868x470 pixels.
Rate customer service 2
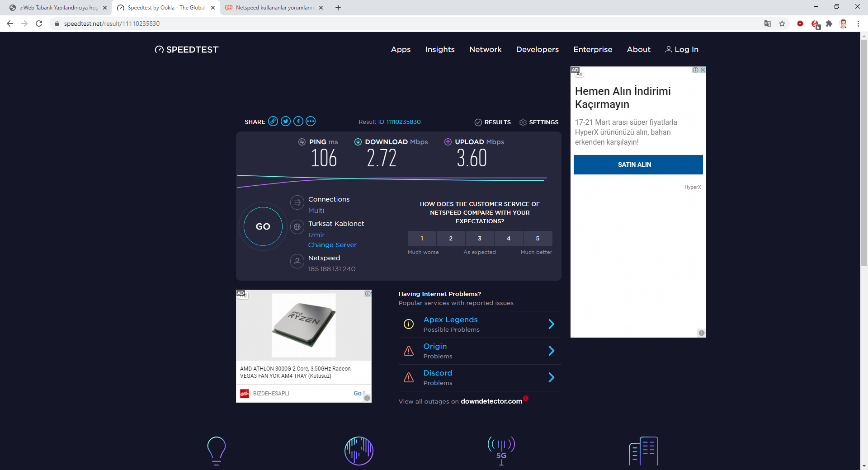click(451, 238)
